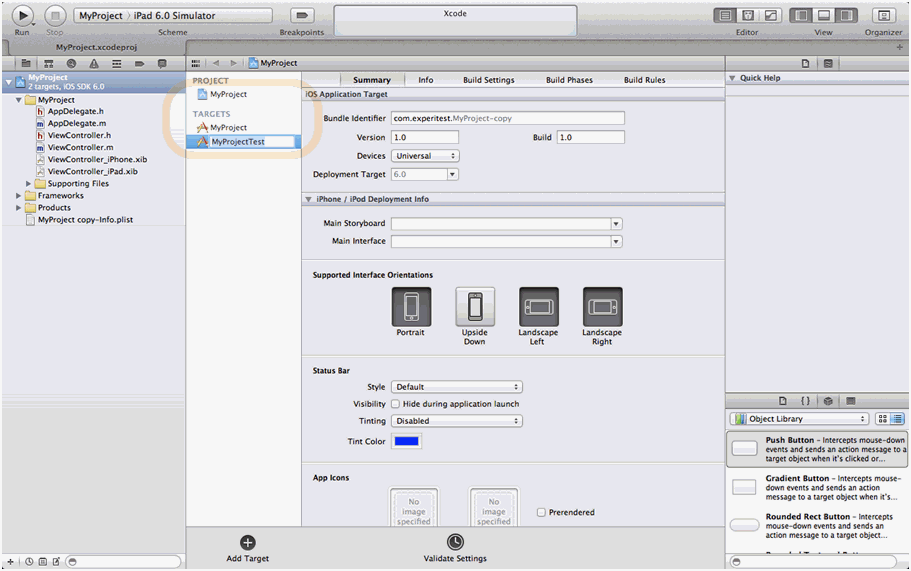Screen dimensions: 911x571
Task: Open the Status Bar Style dropdown
Action: click(457, 387)
